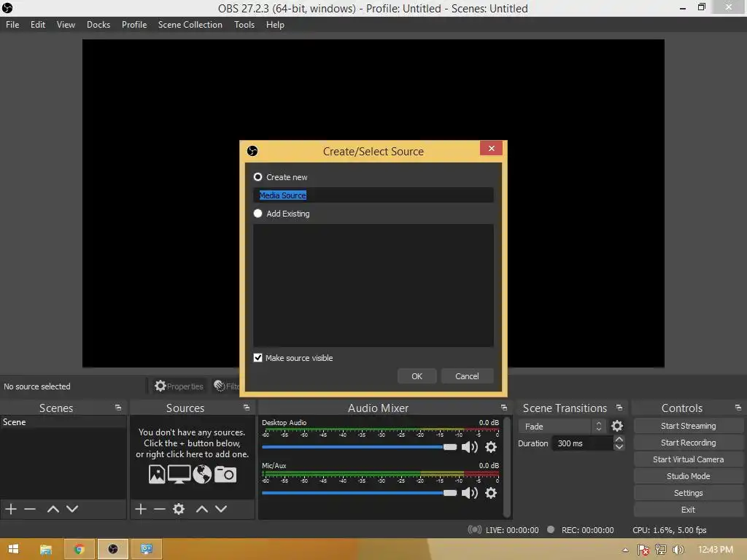747x560 pixels.
Task: Mute Desktop Audio speaker icon
Action: (469, 447)
